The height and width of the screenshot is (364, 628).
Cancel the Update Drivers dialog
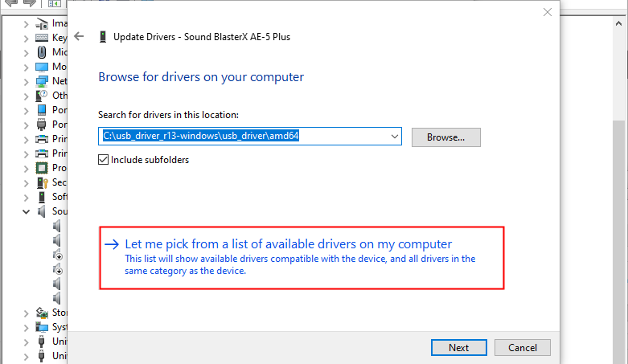point(522,348)
